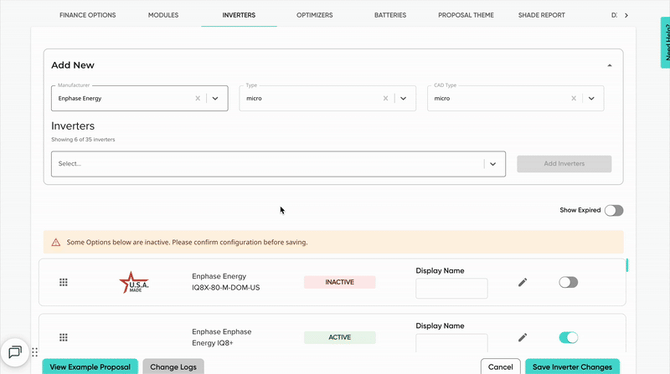
Task: Collapse the Add New section
Action: click(x=609, y=65)
